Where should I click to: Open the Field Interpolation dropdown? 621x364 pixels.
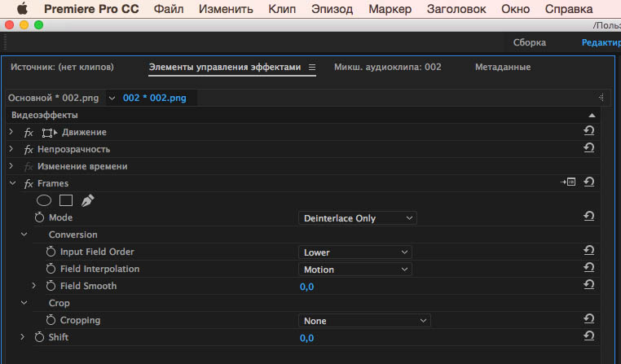(x=355, y=270)
